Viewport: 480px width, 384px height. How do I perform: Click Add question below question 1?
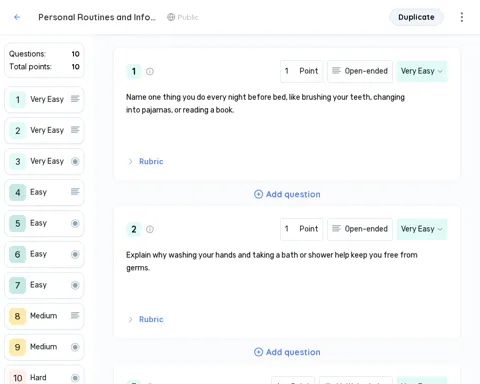click(x=287, y=194)
